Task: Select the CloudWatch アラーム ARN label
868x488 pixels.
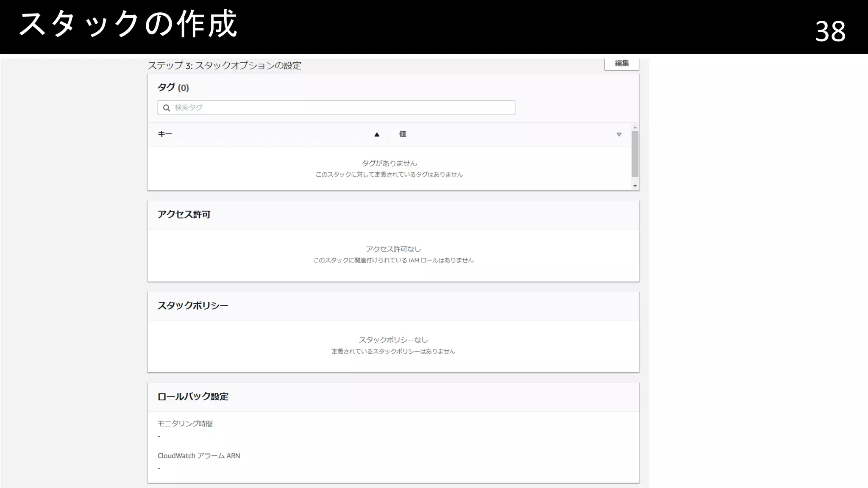Action: click(199, 456)
